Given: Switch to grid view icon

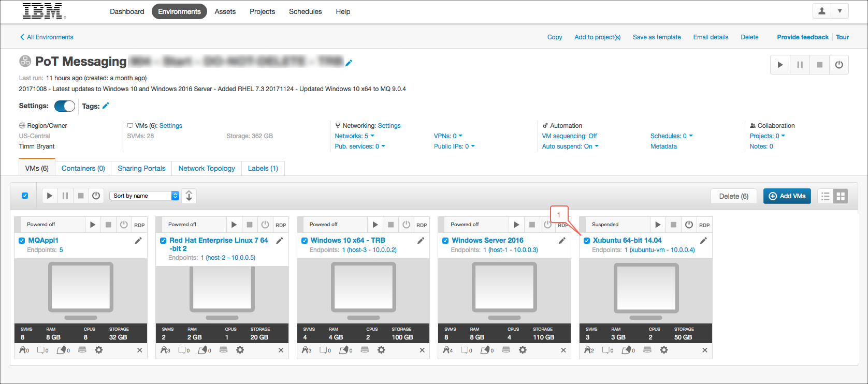Looking at the screenshot, I should point(841,196).
